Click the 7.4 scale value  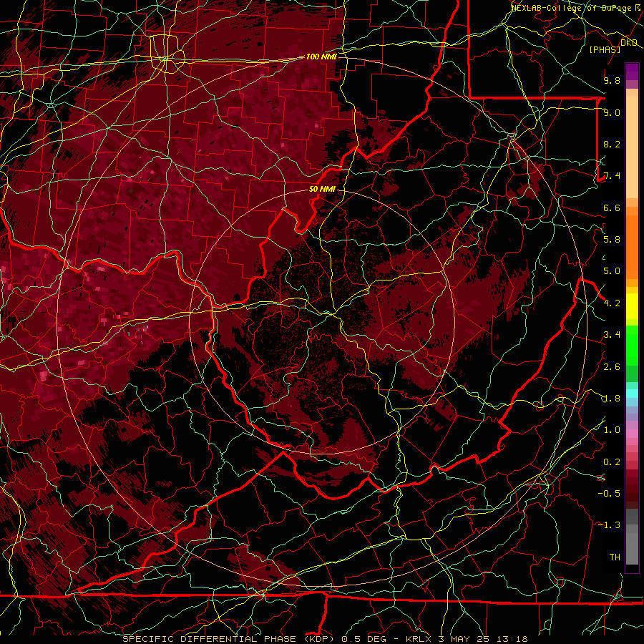[612, 176]
